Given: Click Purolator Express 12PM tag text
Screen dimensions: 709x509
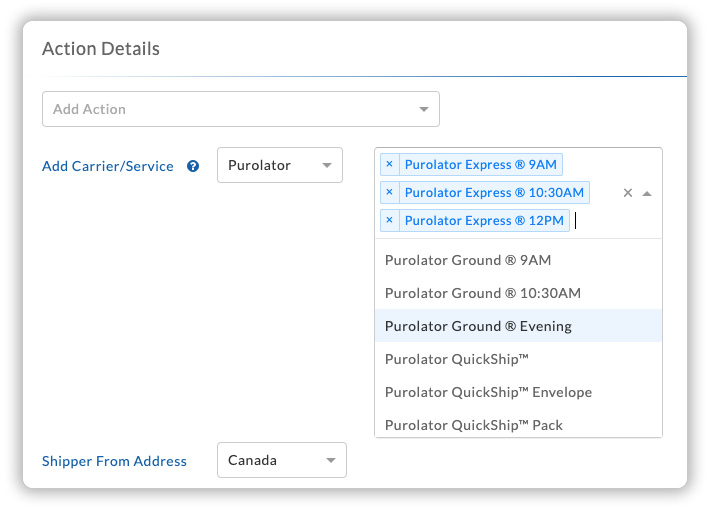Looking at the screenshot, I should pyautogui.click(x=484, y=221).
